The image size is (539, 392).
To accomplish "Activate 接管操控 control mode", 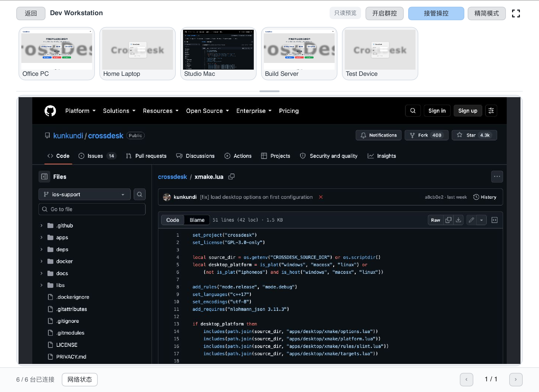I will point(436,13).
